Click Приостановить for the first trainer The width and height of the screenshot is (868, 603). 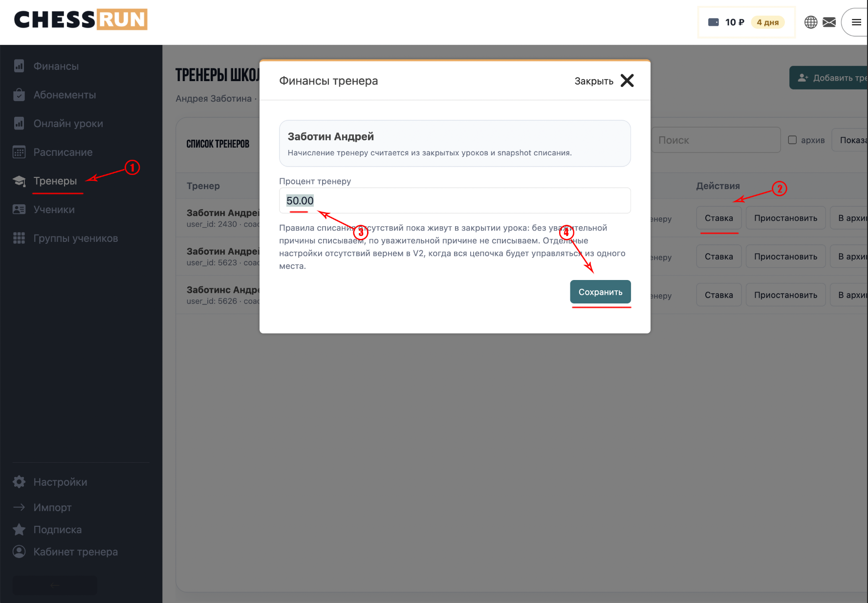tap(785, 218)
